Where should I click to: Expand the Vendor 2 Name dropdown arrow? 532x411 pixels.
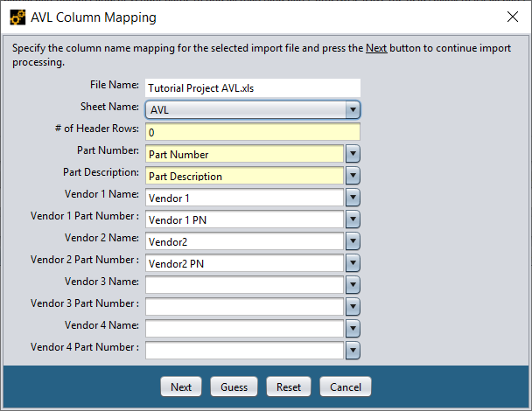[x=353, y=241]
